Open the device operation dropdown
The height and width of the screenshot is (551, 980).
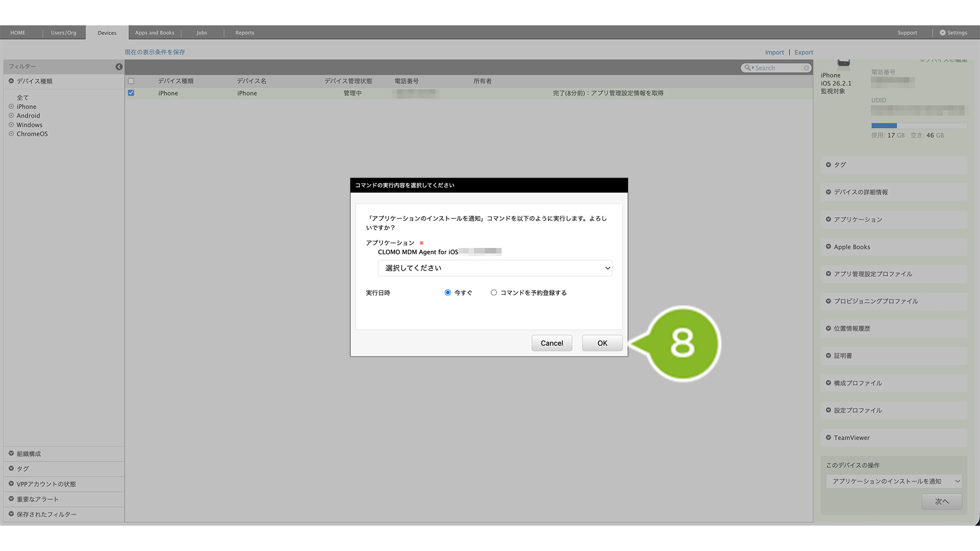(893, 481)
